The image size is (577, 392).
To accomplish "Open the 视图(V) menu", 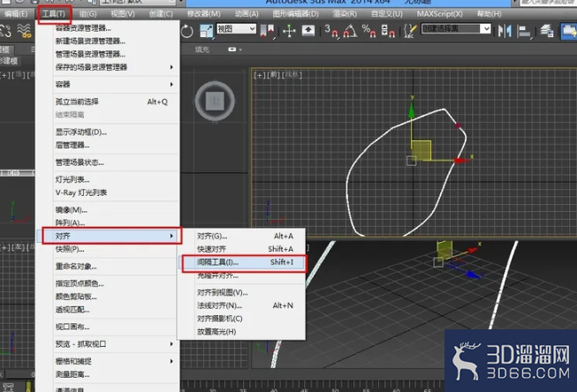I will 123,14.
